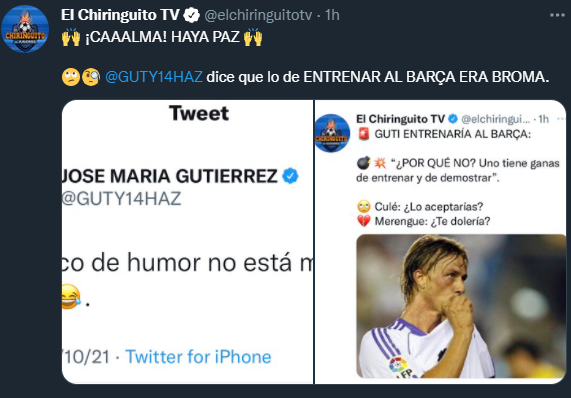Click the rolling eyes emoji
The height and width of the screenshot is (398, 571).
coord(71,77)
